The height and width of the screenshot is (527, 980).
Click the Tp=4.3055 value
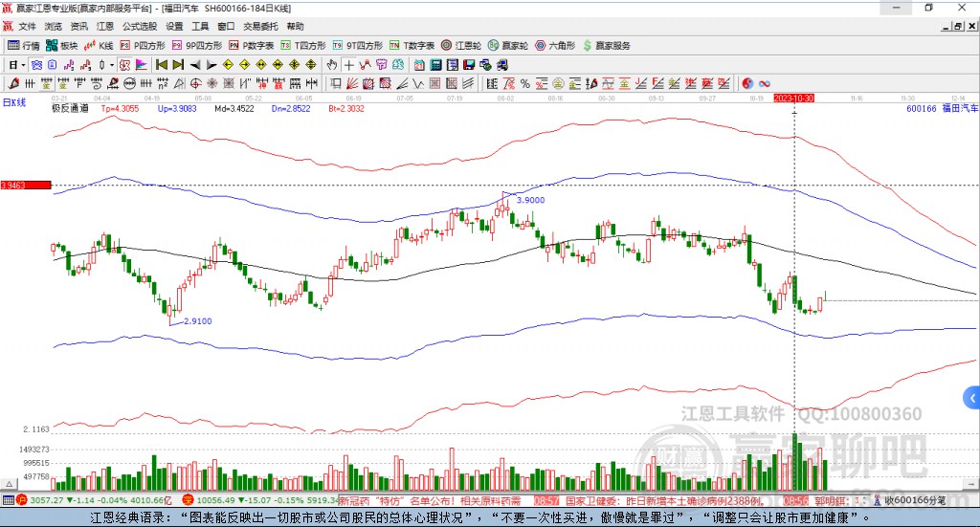120,109
